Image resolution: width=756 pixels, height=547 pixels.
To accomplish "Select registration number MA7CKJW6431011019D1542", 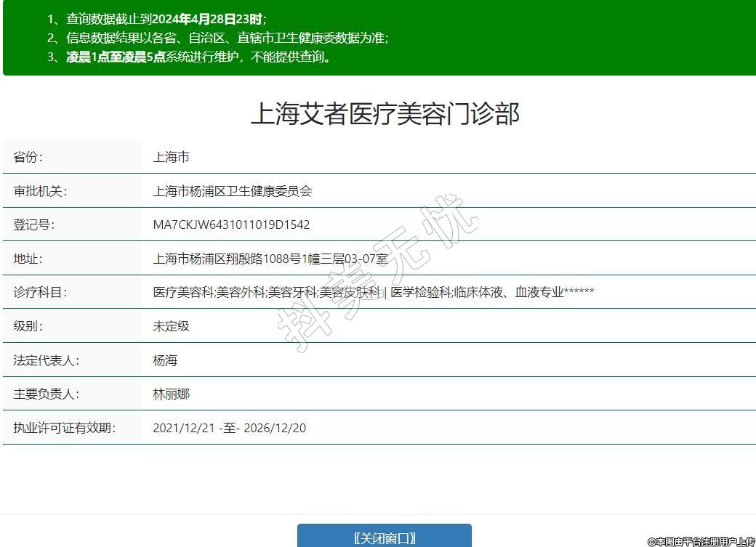I will tap(231, 224).
